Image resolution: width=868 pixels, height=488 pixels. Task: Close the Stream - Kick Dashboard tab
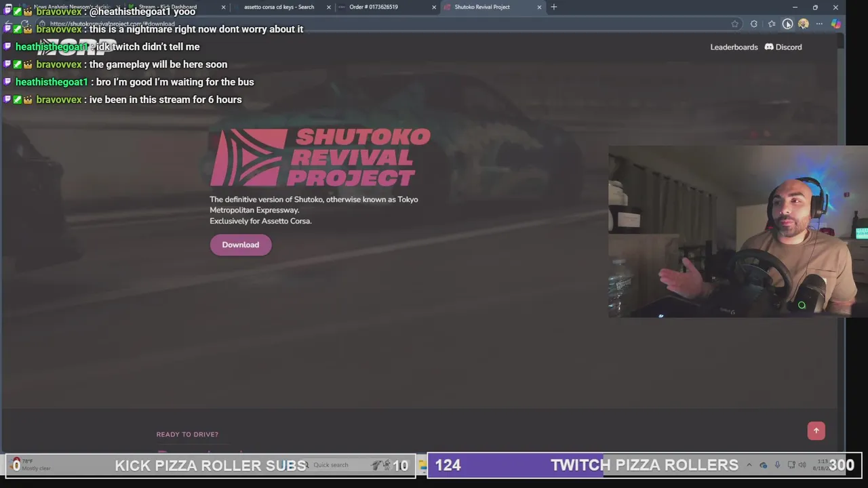tap(223, 7)
